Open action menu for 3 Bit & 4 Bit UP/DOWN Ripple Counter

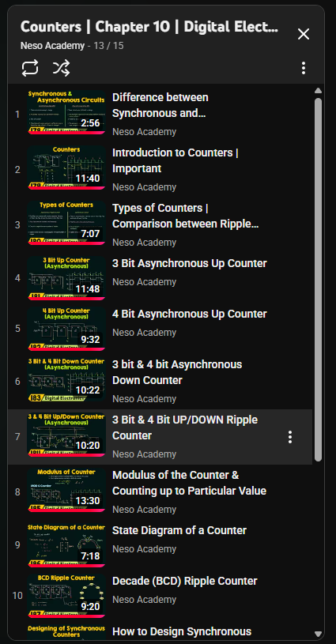(290, 437)
